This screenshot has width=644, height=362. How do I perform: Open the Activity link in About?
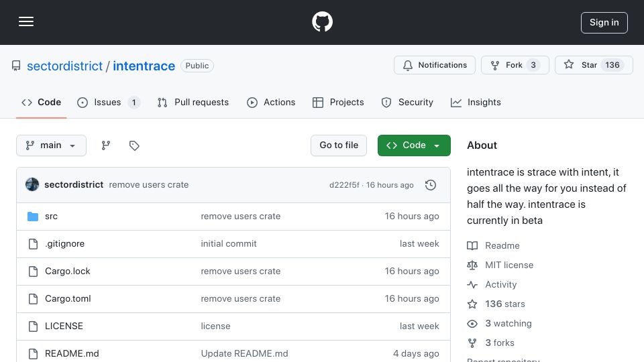(x=500, y=284)
